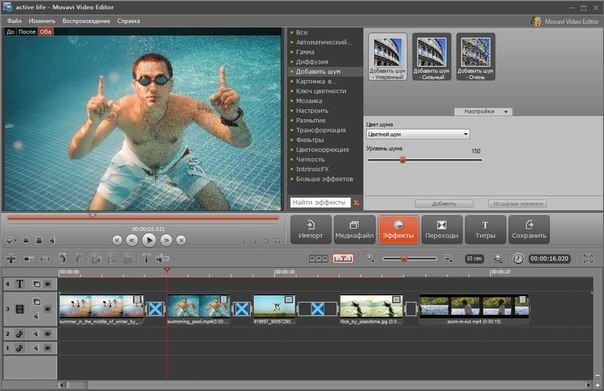Mute audio track 2 speaker icon
604x391 pixels.
tap(36, 334)
